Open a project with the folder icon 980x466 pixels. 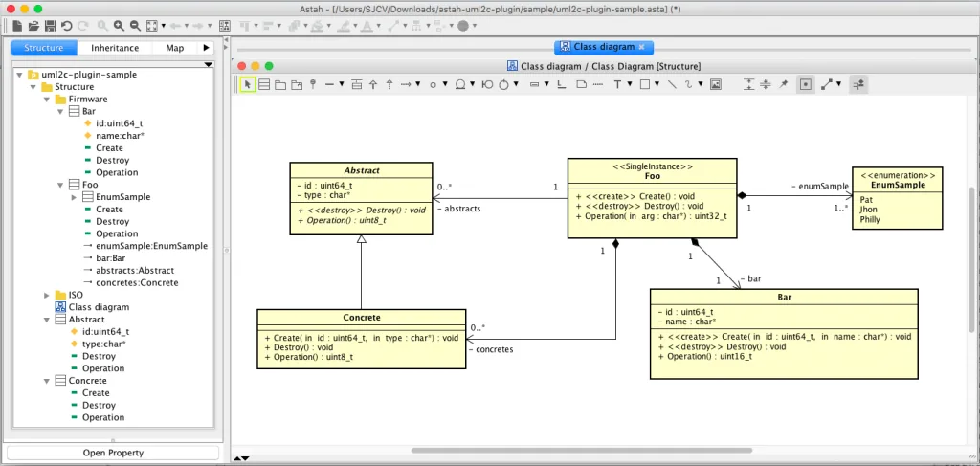coord(33,26)
